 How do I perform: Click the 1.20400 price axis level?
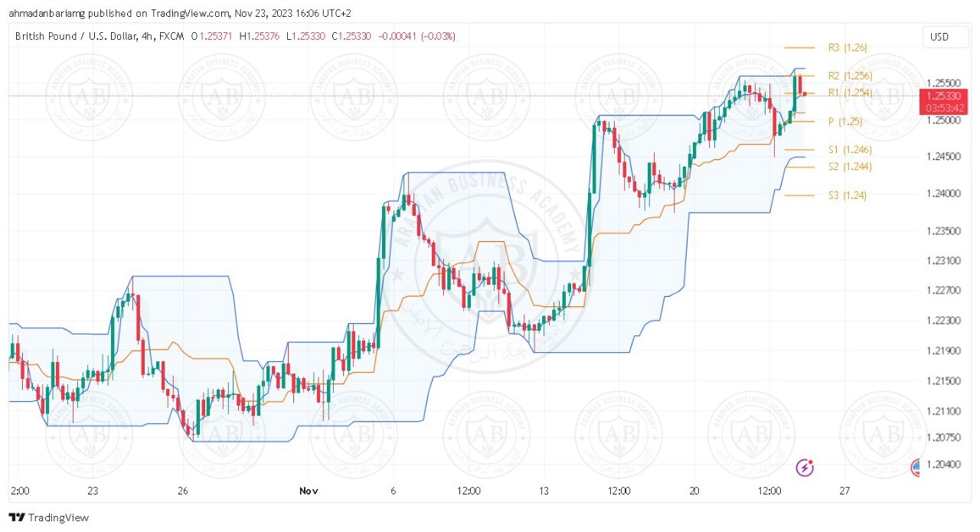(943, 465)
